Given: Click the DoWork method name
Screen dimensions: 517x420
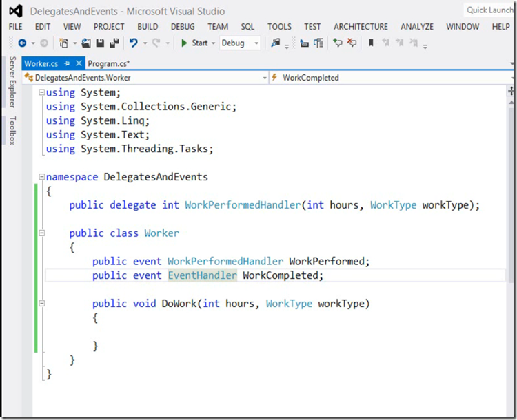Looking at the screenshot, I should [179, 304].
